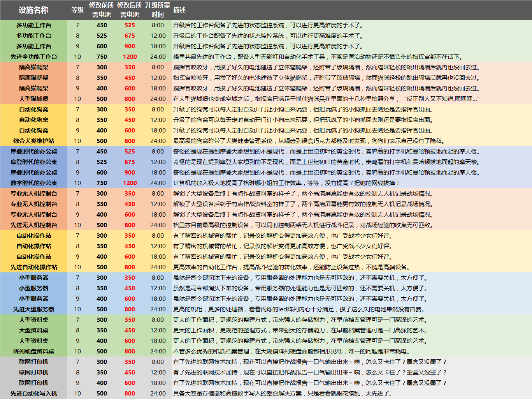Click the 先进无人机控制台 name cell
The height and width of the screenshot is (399, 532).
coord(34,225)
